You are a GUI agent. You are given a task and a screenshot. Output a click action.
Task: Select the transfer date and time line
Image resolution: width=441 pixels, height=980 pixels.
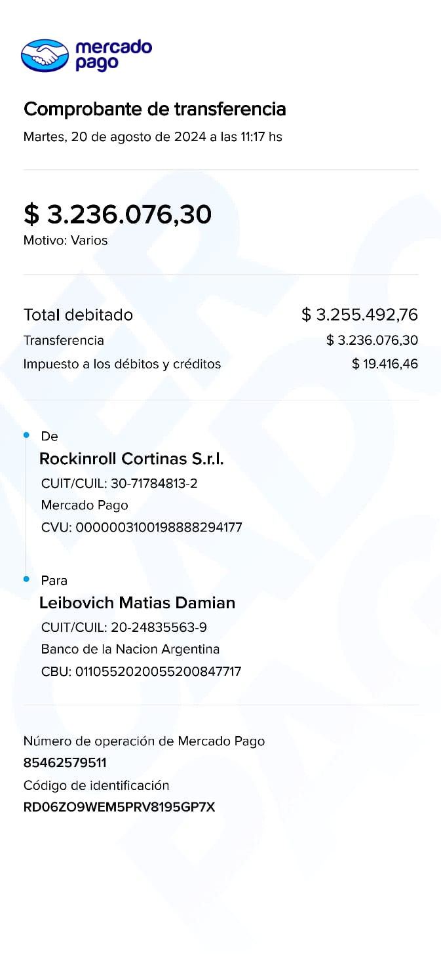click(x=153, y=137)
